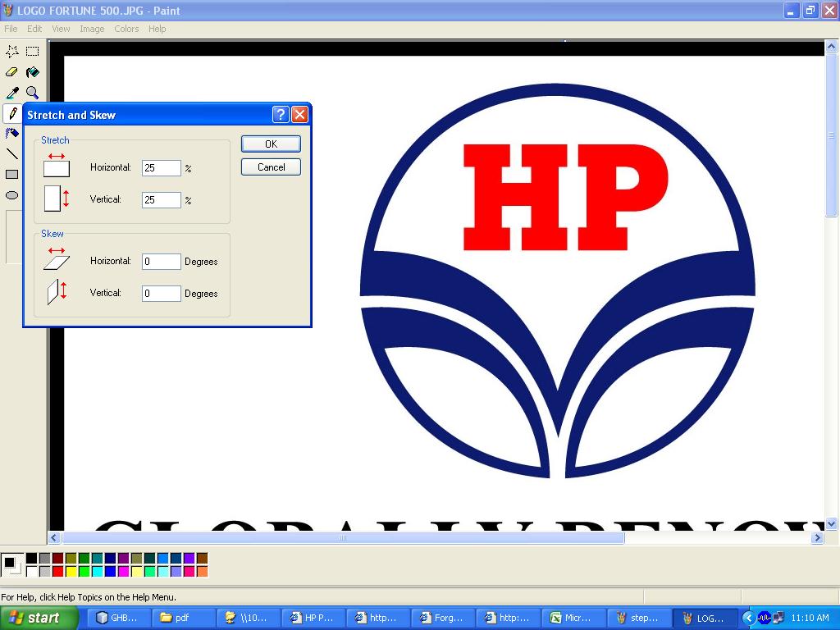The image size is (840, 630).
Task: Confirm stretch settings with OK
Action: tap(271, 144)
